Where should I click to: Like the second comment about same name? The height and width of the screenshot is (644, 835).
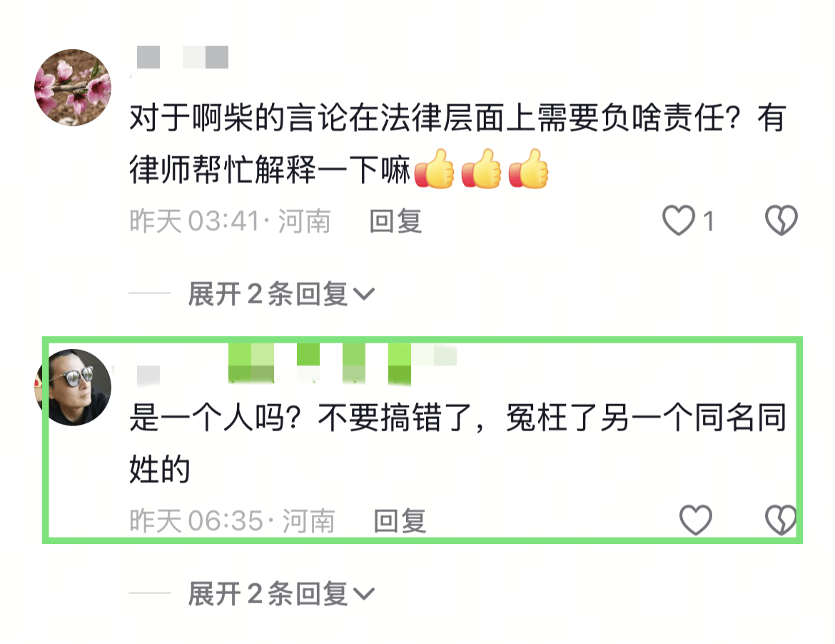[x=696, y=520]
